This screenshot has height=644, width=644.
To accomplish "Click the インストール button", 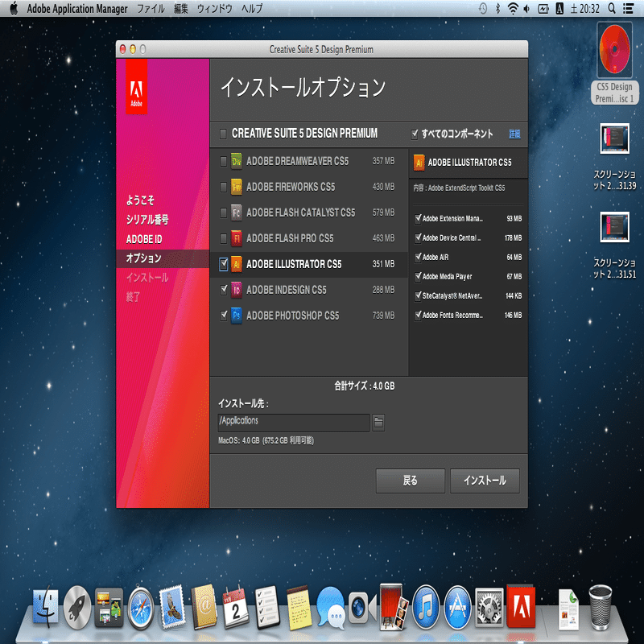I will [x=485, y=481].
